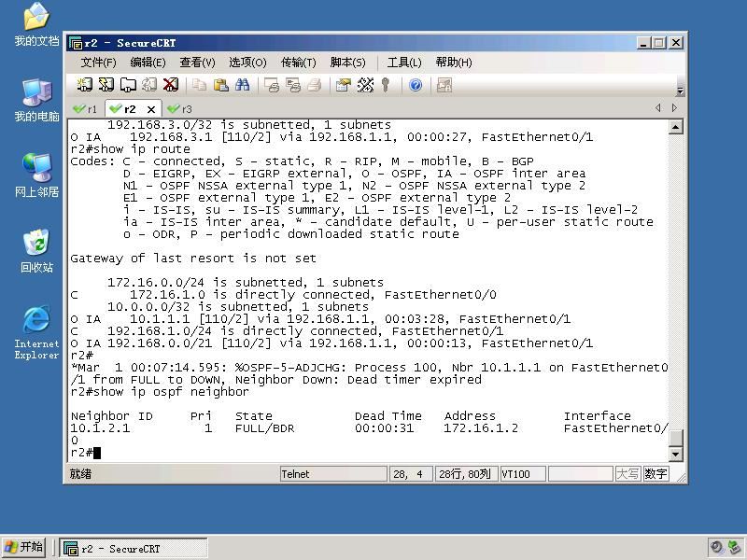Click the r2# prompt cursor line
Image resolution: width=747 pixels, height=560 pixels.
pos(86,453)
